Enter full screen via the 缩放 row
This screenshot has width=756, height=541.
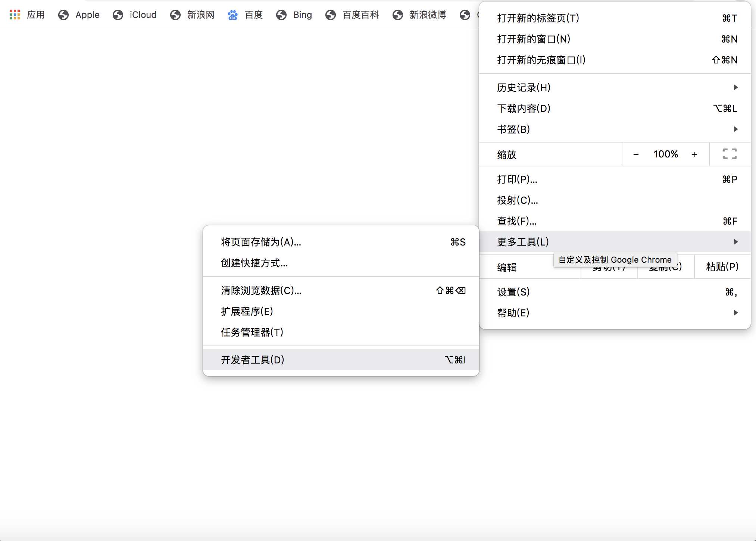point(729,154)
